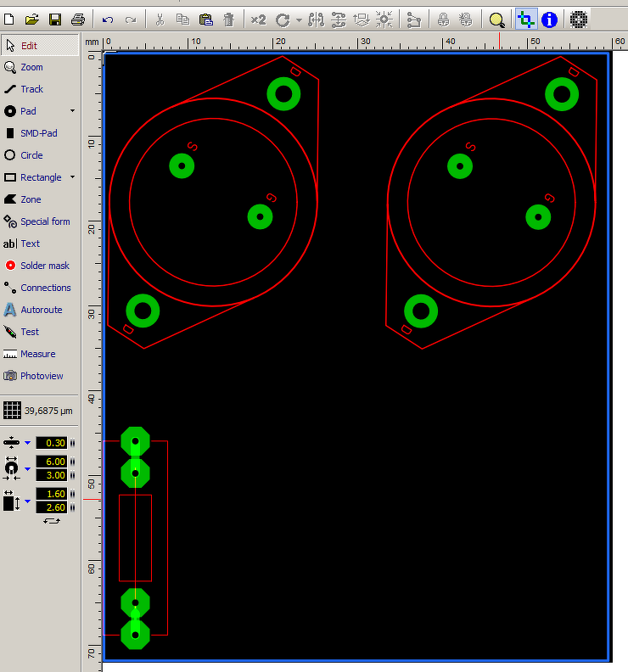Activate the Solder mask mode

[x=40, y=266]
